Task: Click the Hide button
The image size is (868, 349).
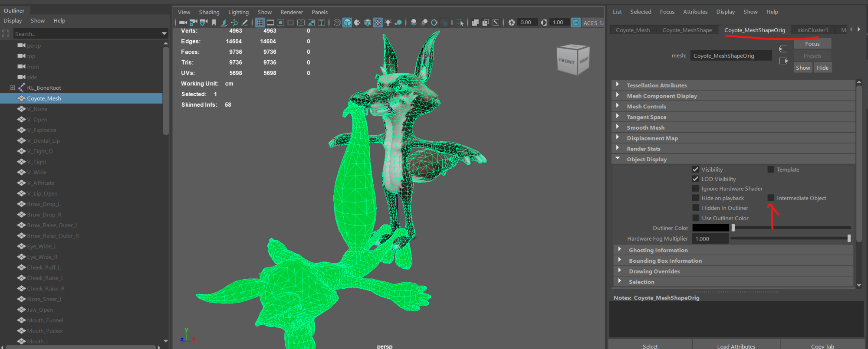Action: (x=822, y=68)
